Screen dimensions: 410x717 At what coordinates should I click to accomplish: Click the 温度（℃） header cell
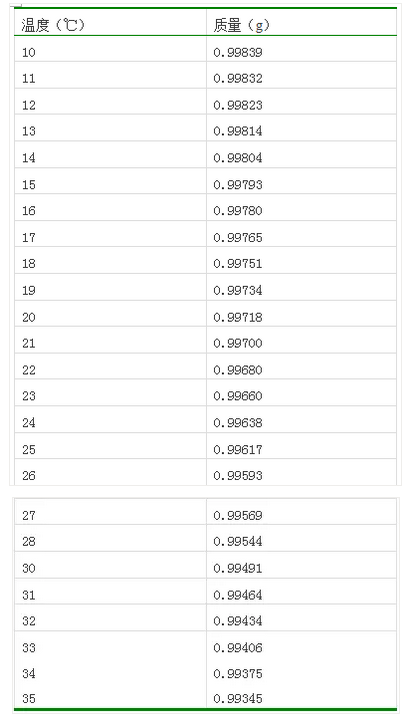(x=110, y=24)
